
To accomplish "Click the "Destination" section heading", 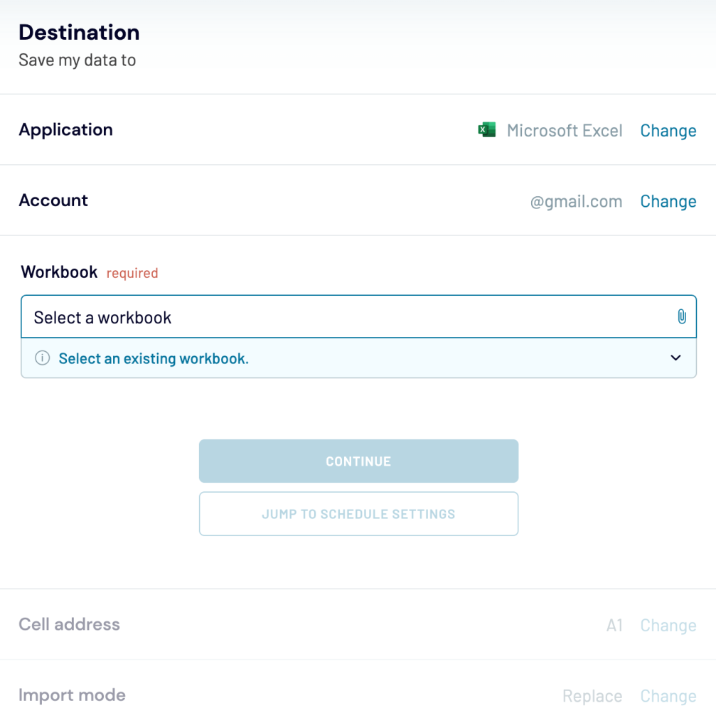I will 79,32.
